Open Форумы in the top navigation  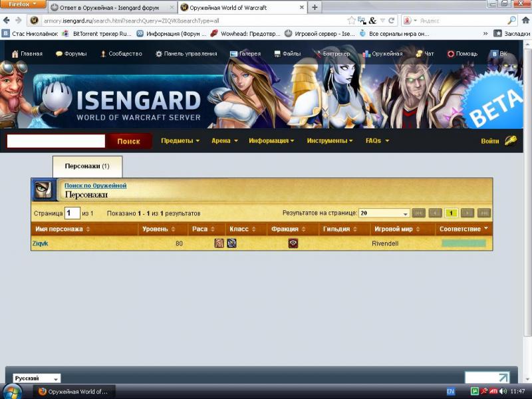click(x=71, y=54)
